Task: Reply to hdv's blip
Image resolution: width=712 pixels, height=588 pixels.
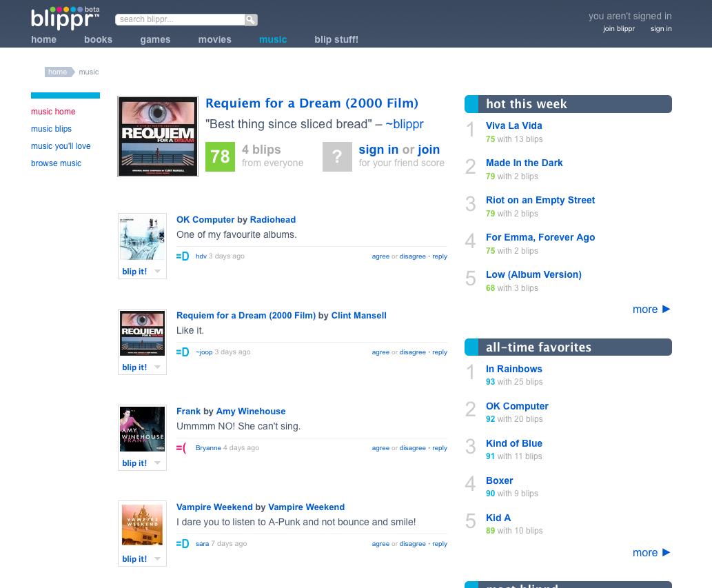Action: click(440, 256)
